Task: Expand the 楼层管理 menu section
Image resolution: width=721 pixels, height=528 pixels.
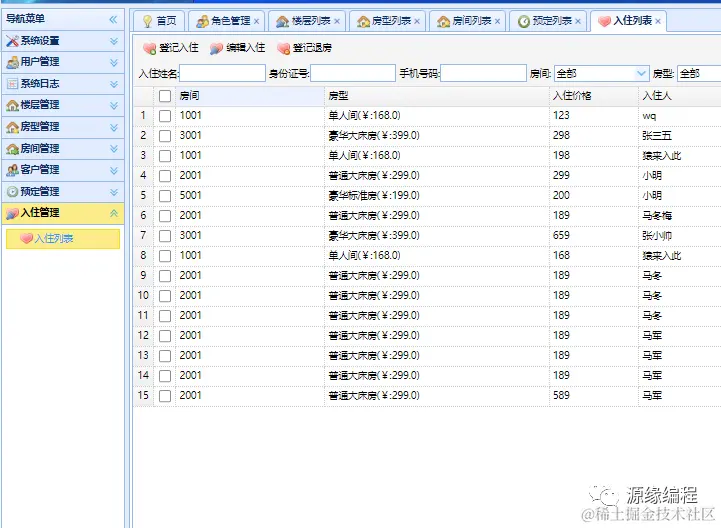Action: (114, 106)
